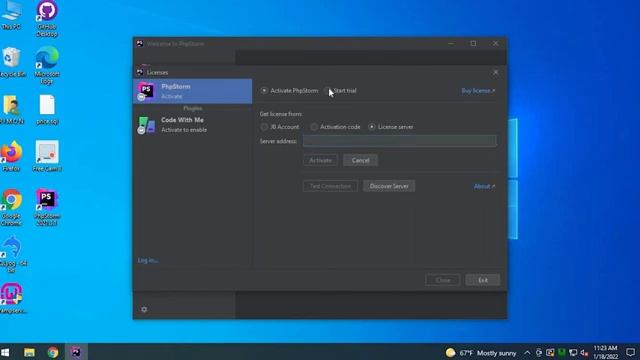
Task: Click the Activate button
Action: (x=320, y=160)
